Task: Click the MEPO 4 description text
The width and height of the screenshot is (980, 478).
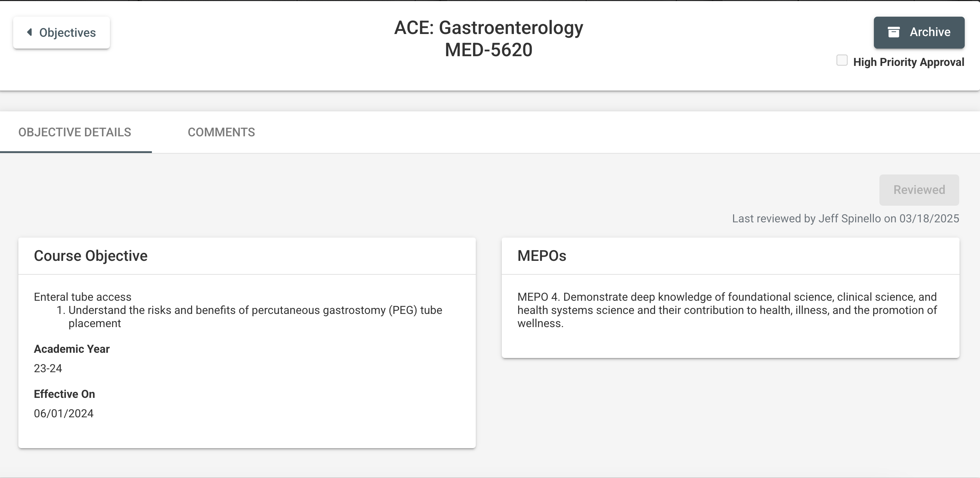Action: tap(727, 310)
